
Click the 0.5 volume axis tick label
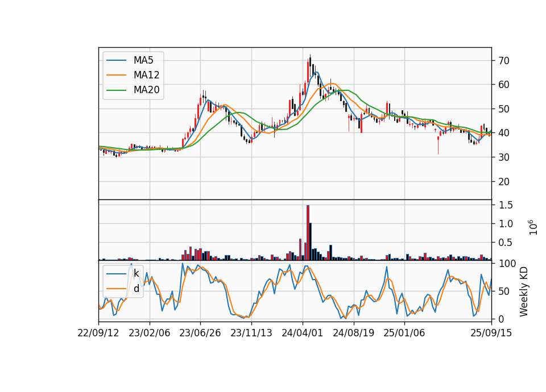click(506, 243)
